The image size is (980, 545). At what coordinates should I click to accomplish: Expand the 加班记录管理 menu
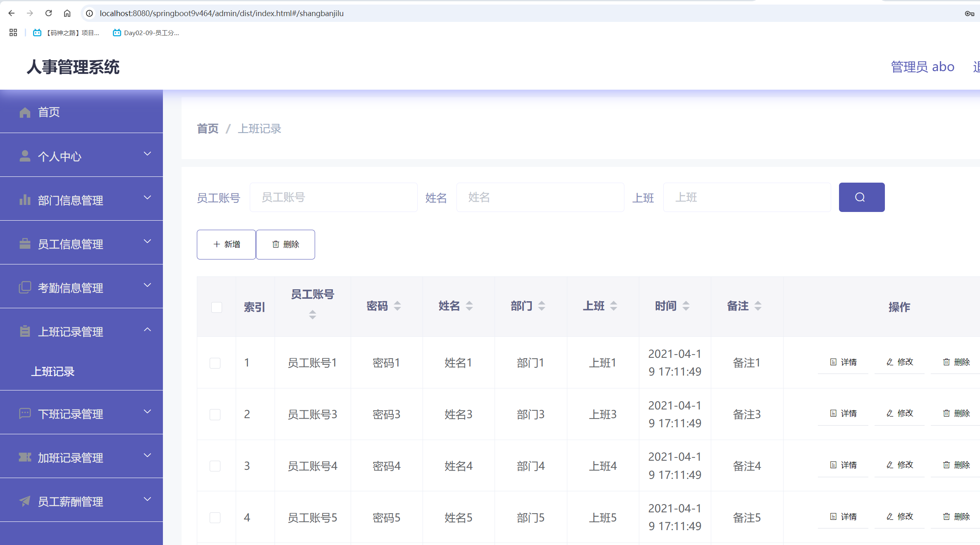click(70, 457)
